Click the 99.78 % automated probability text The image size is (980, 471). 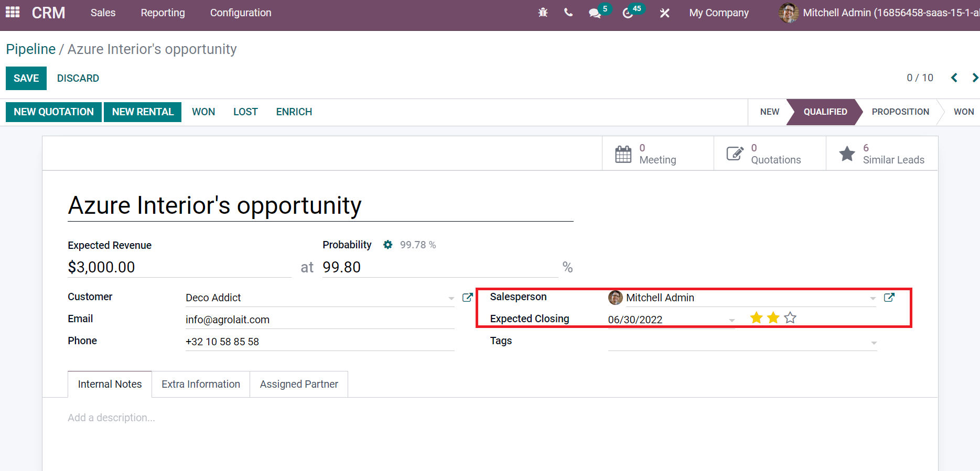418,245
